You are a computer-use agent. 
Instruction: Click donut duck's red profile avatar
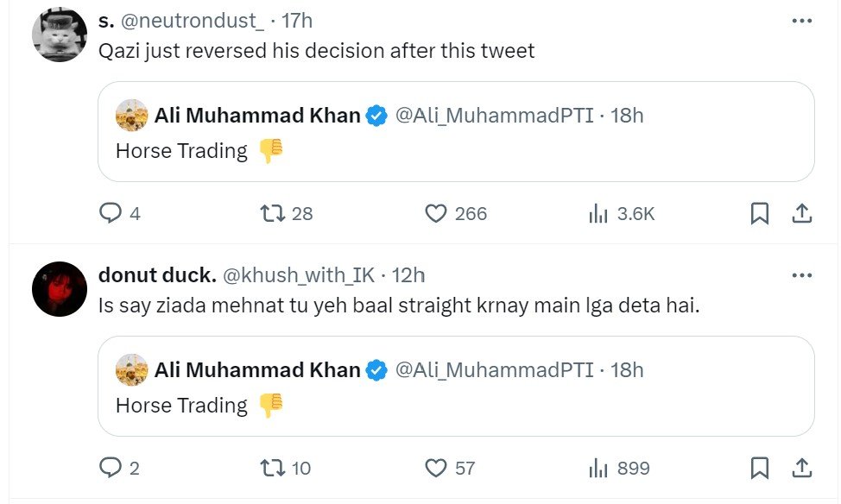pos(58,290)
